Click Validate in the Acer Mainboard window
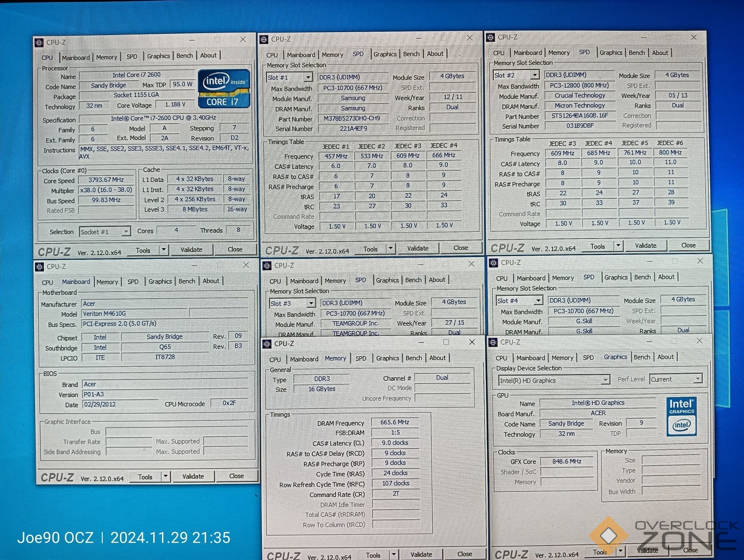Viewport: 744px width, 560px height. pyautogui.click(x=193, y=476)
